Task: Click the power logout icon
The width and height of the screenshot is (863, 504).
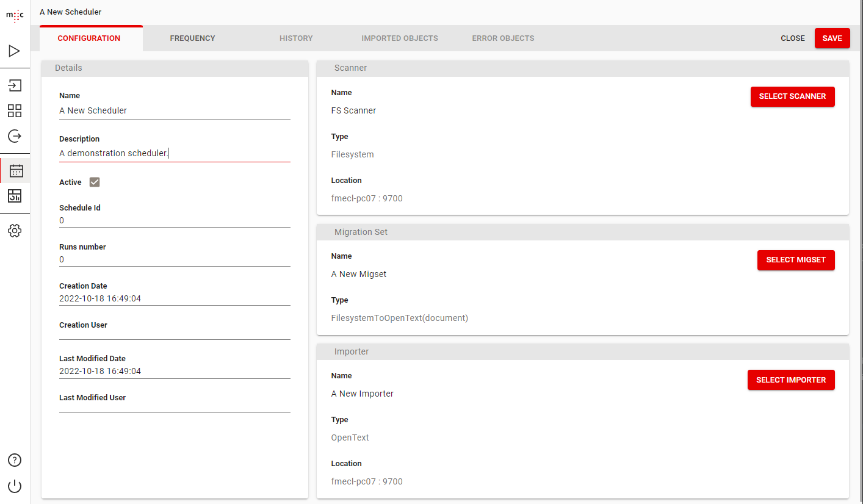Action: pyautogui.click(x=15, y=486)
